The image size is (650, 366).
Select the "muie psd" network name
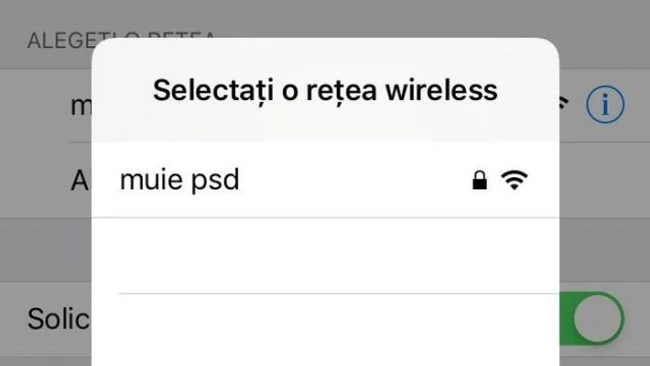click(x=179, y=180)
